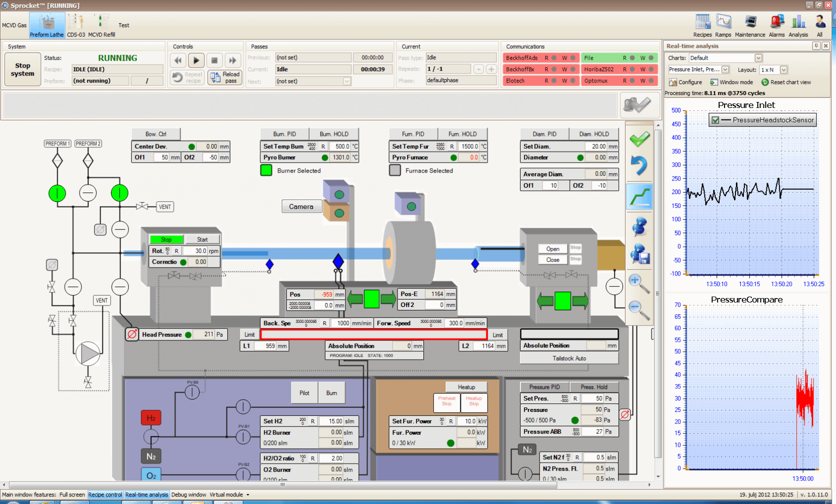The height and width of the screenshot is (504, 836).
Task: Open the Layout 1 x N dropdown
Action: pos(784,70)
